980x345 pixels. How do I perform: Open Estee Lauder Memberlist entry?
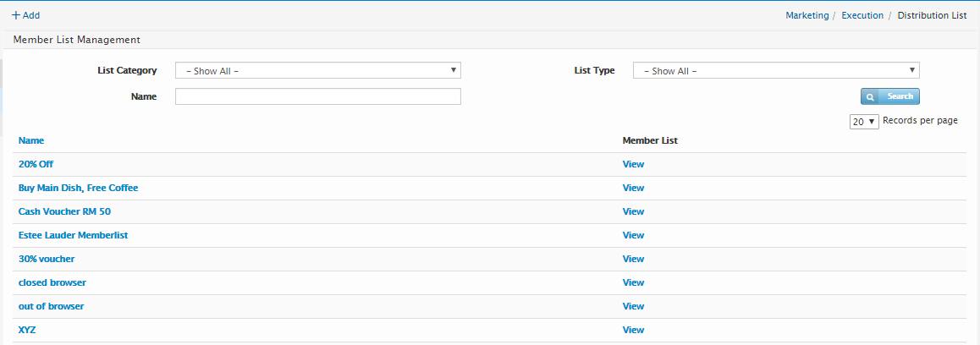73,235
